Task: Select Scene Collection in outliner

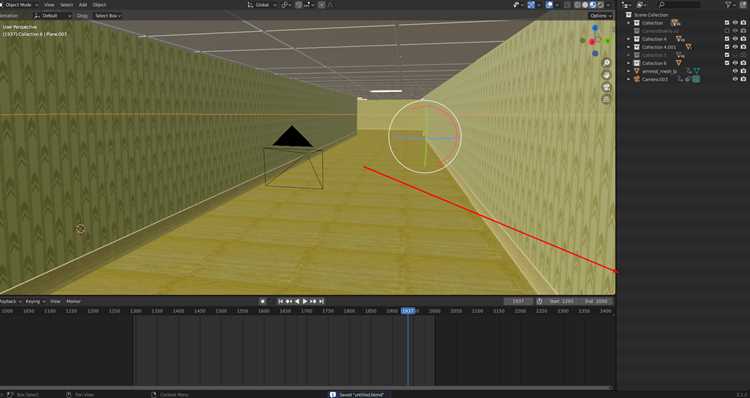Action: (x=651, y=15)
